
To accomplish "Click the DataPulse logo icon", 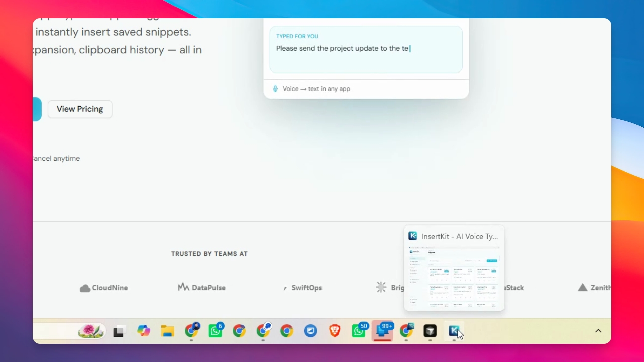I will tap(183, 287).
